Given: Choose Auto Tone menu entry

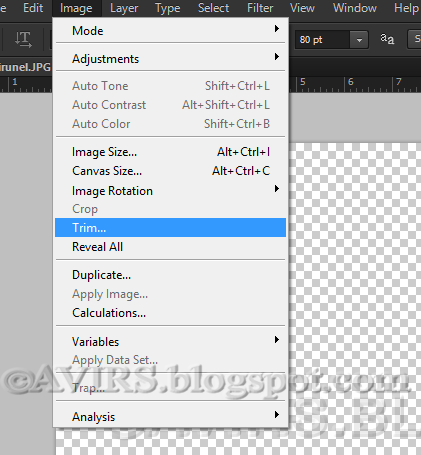Looking at the screenshot, I should [170, 86].
